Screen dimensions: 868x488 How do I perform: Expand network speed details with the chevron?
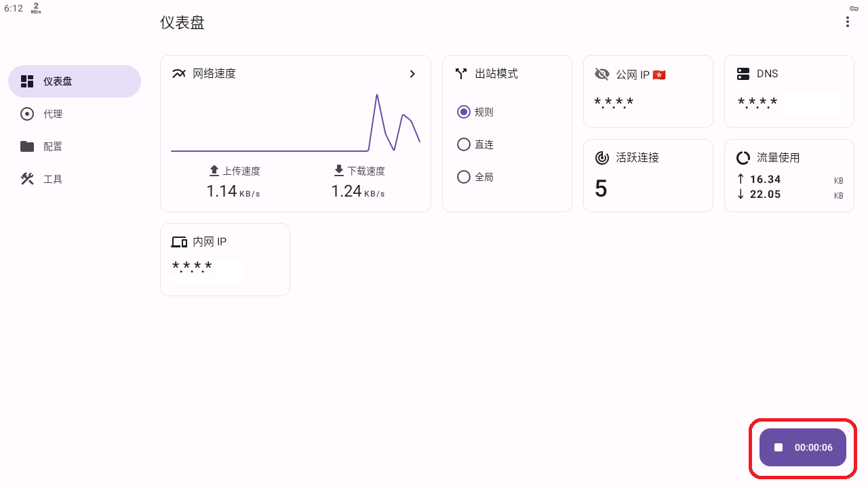pos(412,74)
